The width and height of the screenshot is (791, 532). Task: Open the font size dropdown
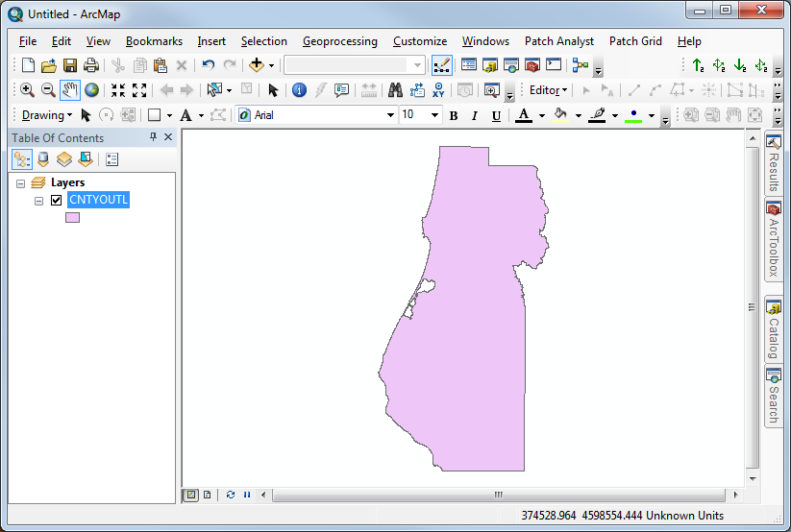point(434,115)
